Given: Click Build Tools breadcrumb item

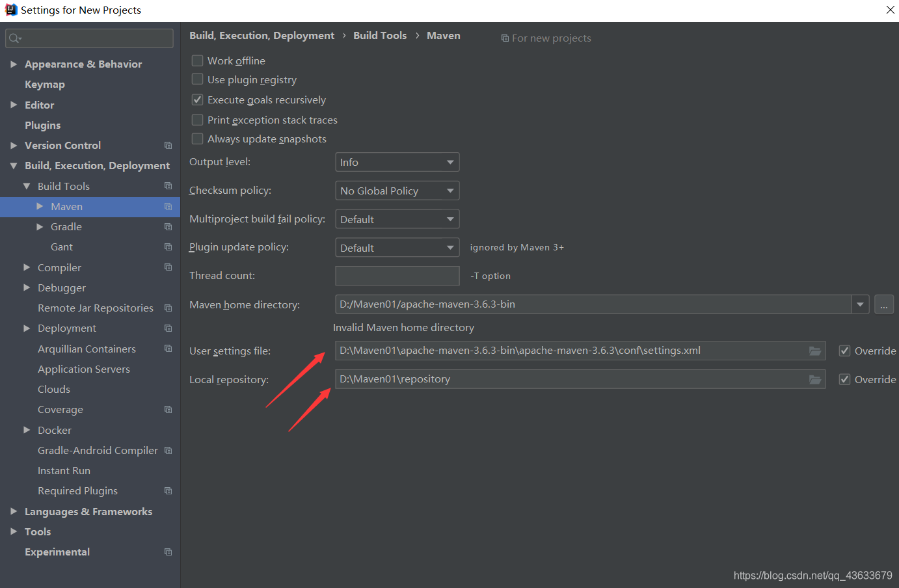Looking at the screenshot, I should coord(380,36).
